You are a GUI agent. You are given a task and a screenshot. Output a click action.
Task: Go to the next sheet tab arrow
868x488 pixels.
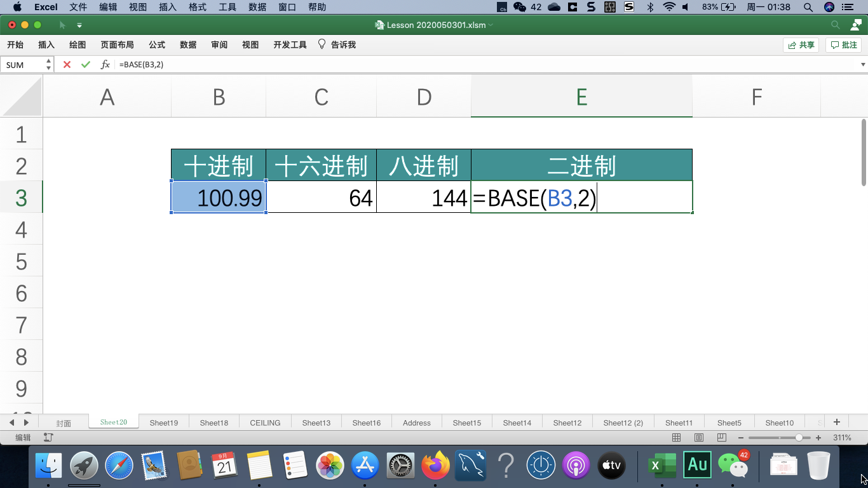pyautogui.click(x=26, y=422)
